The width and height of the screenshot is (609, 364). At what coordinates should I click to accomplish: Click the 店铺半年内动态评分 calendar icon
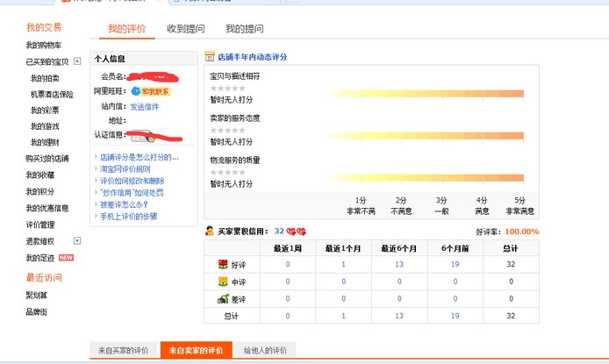coord(210,57)
